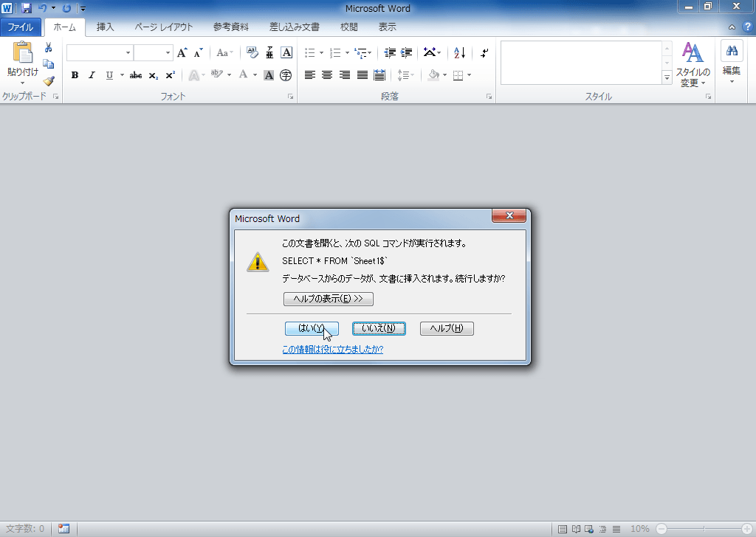Toggle Strikethrough formatting
This screenshot has height=537, width=756.
pyautogui.click(x=136, y=75)
